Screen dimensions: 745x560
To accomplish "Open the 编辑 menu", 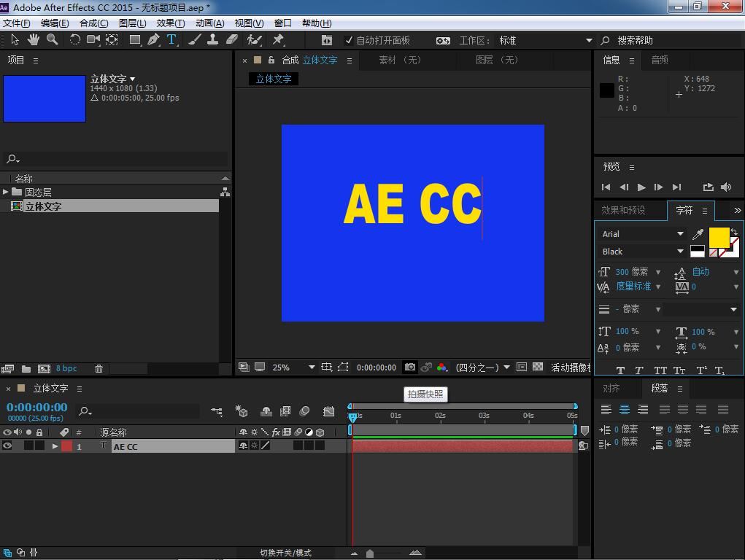I will pyautogui.click(x=55, y=23).
